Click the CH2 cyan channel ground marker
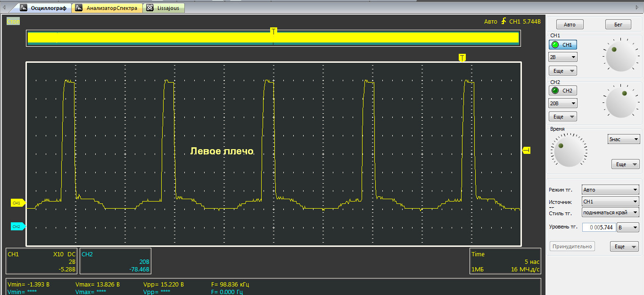The height and width of the screenshot is (295, 644). (x=17, y=227)
